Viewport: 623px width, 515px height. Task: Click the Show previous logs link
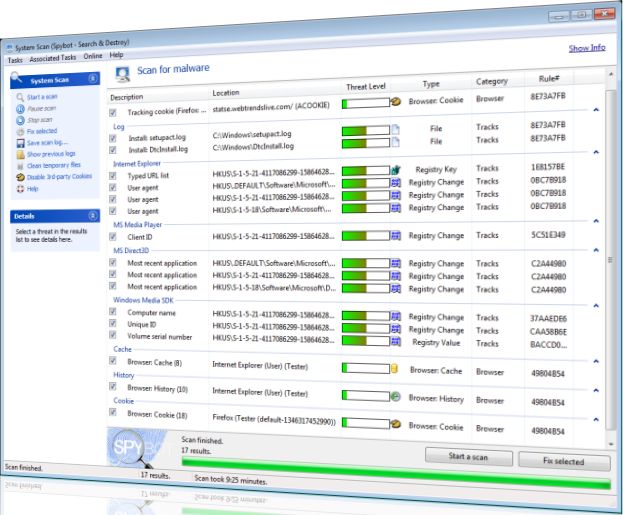point(51,154)
